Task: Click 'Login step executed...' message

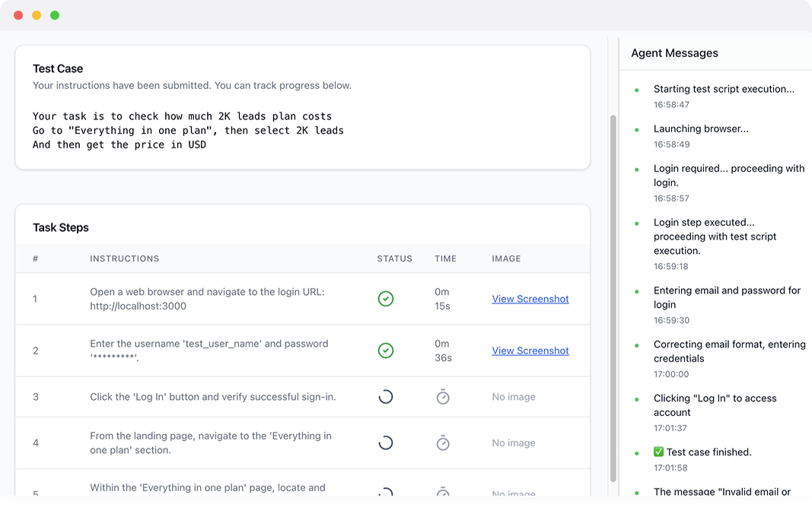Action: (715, 236)
